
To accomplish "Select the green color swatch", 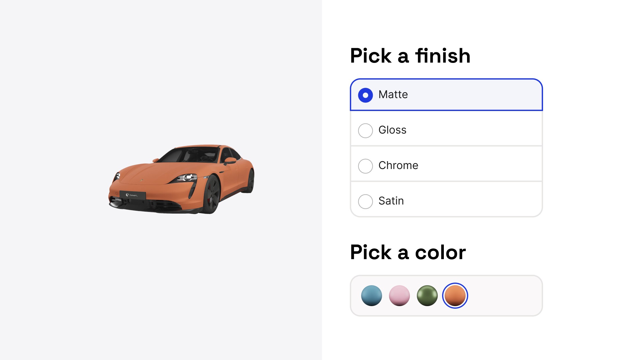I will (x=427, y=295).
